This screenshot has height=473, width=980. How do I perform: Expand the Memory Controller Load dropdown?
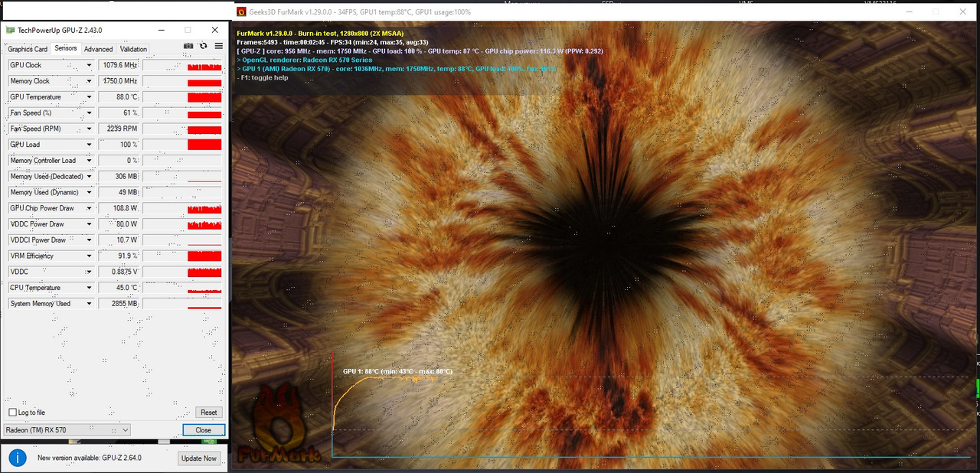point(89,161)
